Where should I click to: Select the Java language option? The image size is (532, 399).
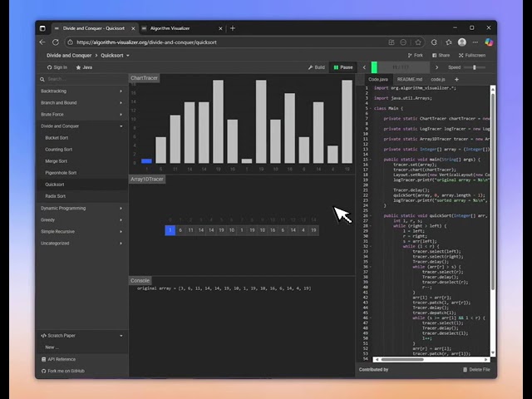click(x=84, y=67)
